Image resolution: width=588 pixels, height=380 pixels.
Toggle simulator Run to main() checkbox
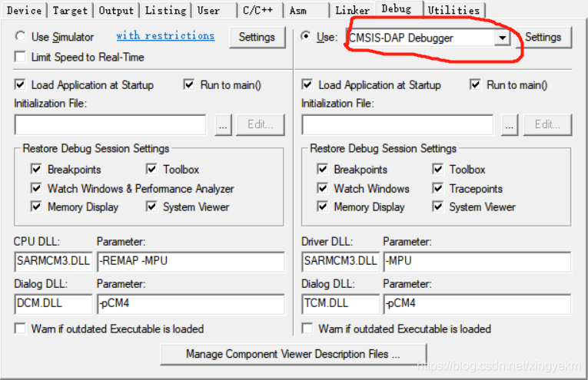pos(189,84)
